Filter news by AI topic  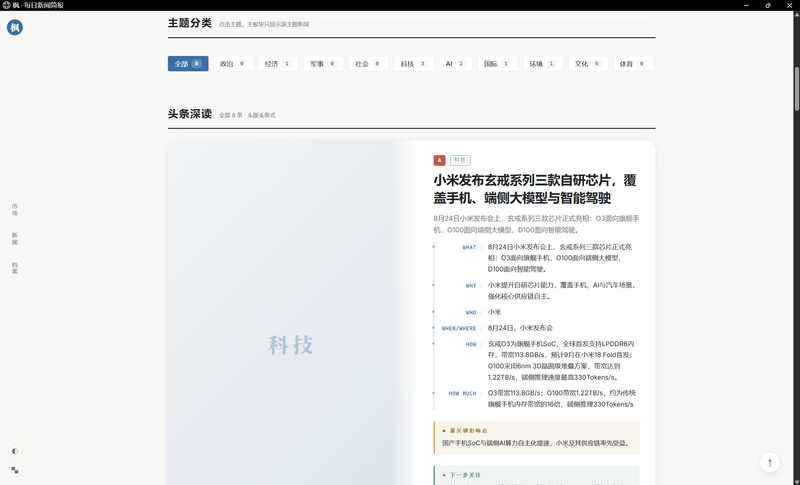click(456, 64)
